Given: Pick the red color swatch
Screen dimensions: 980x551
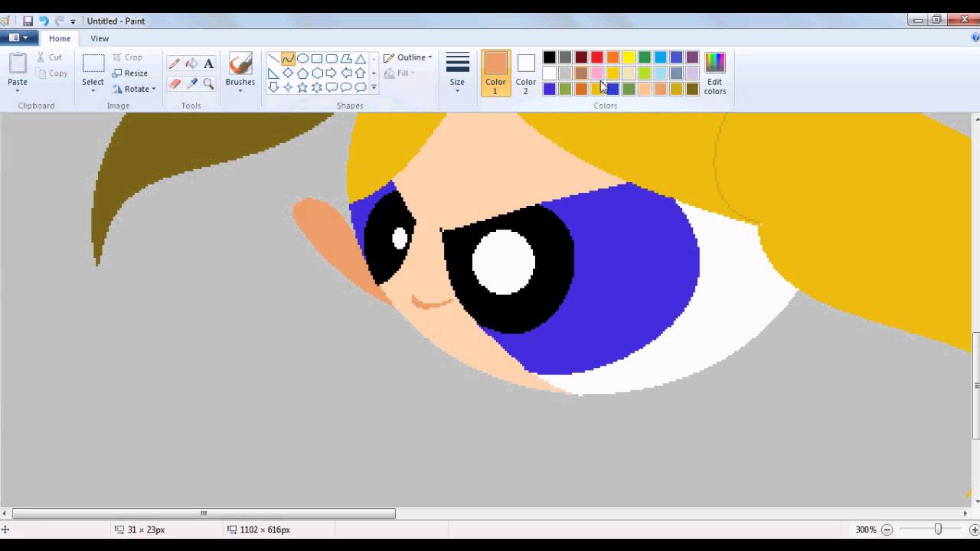Looking at the screenshot, I should [597, 57].
